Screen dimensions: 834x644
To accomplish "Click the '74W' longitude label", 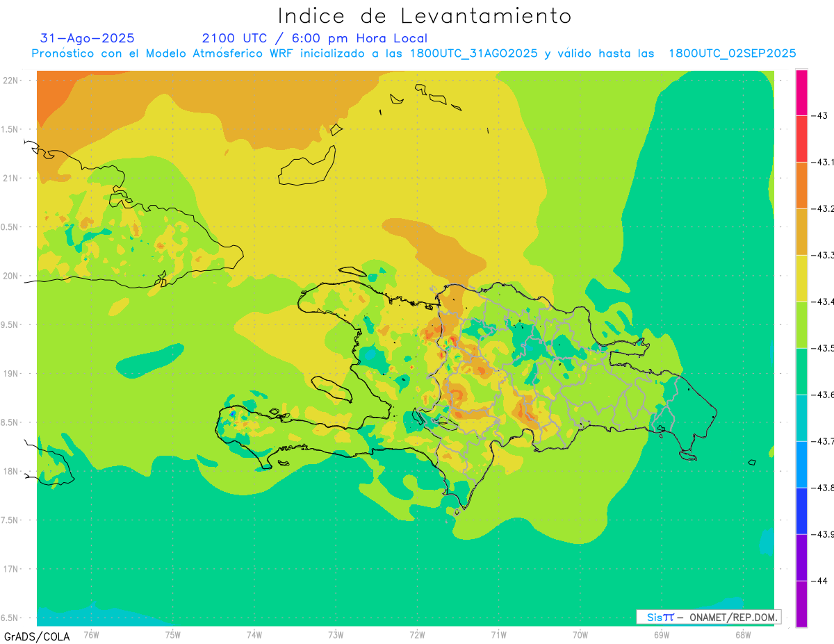I will (254, 635).
